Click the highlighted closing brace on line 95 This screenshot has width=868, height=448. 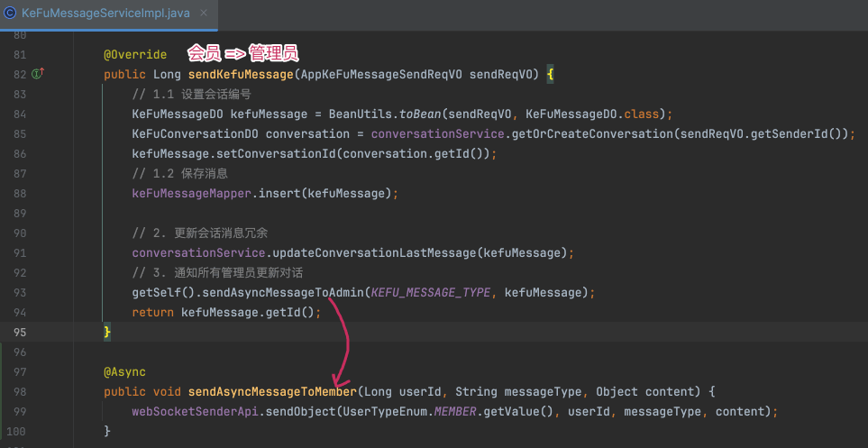107,332
